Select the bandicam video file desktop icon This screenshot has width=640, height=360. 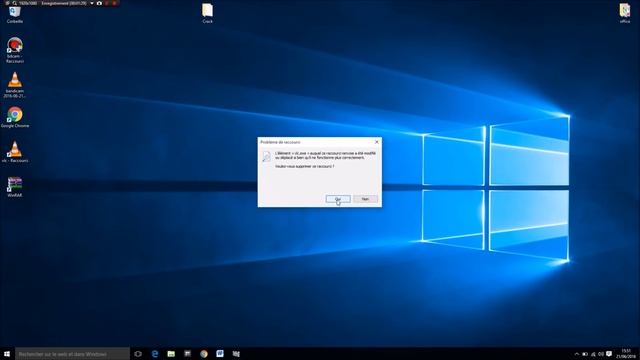coord(15,85)
